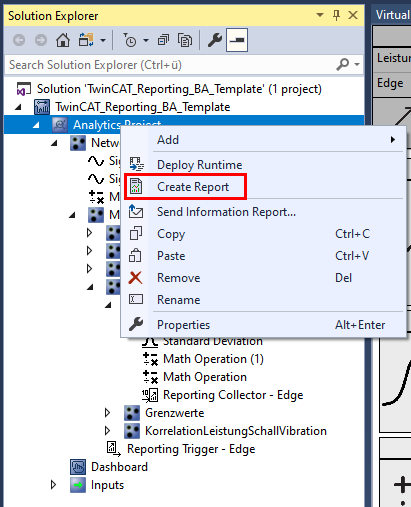Screen dimensions: 411x507
Task: Click the Send Information Report envelope icon
Action: 136,211
